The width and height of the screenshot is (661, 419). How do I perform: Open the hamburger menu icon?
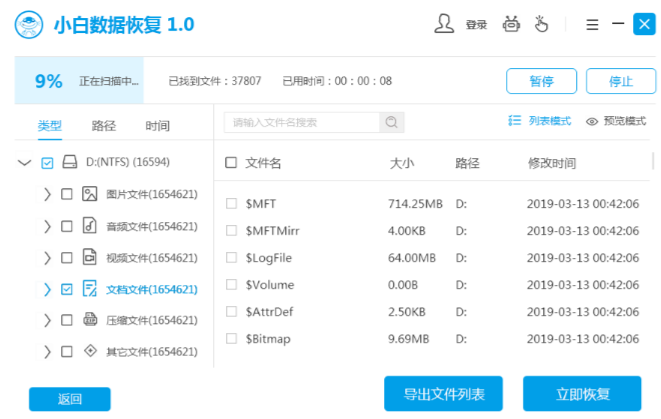(x=592, y=24)
